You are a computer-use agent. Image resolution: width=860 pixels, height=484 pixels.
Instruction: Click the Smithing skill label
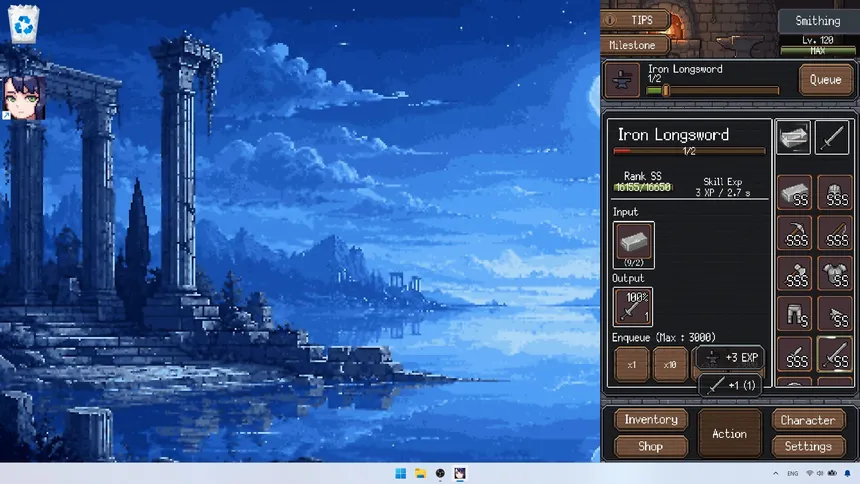(818, 21)
